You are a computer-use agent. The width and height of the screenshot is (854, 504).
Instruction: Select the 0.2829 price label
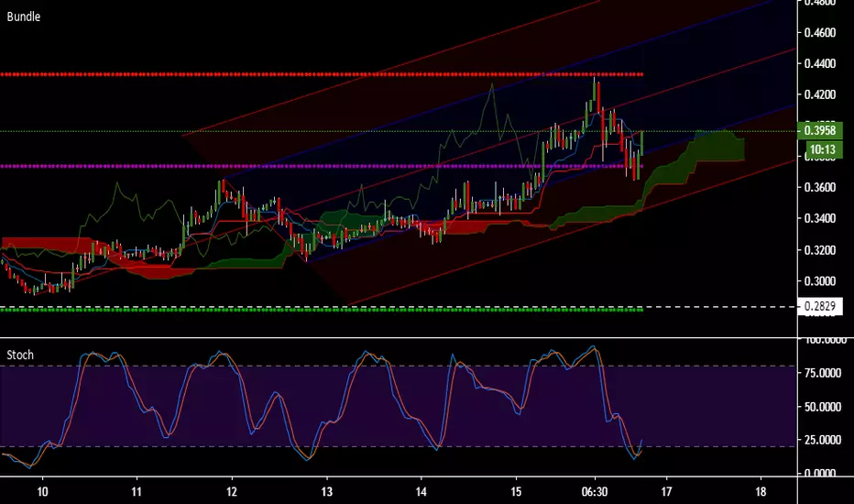point(820,306)
